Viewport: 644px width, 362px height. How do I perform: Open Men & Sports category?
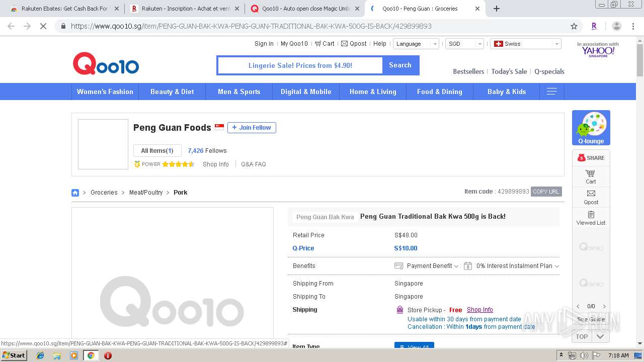(x=239, y=92)
